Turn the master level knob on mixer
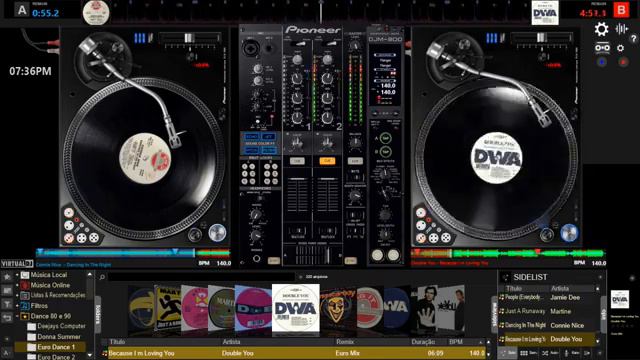Screen dimensions: 640x360 point(355,45)
